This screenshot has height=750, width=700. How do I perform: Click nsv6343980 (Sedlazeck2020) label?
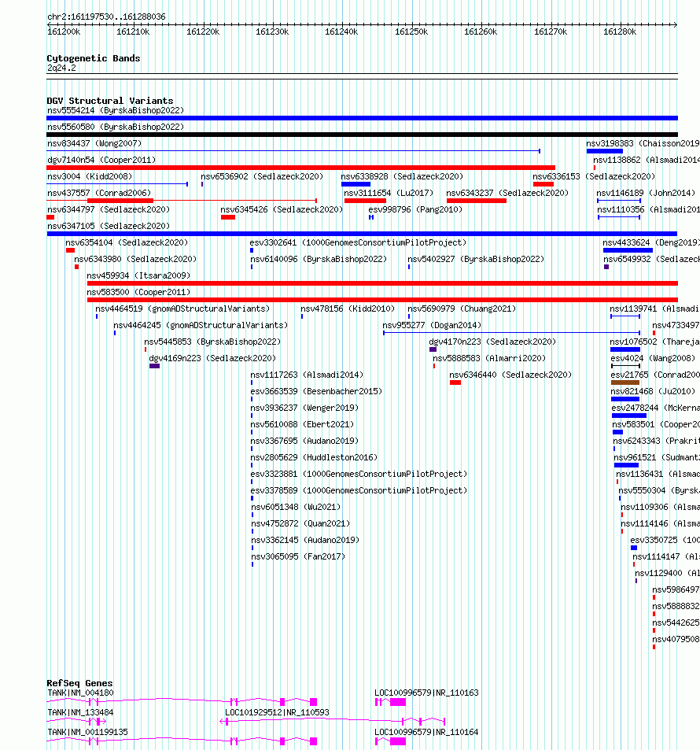coord(135,259)
